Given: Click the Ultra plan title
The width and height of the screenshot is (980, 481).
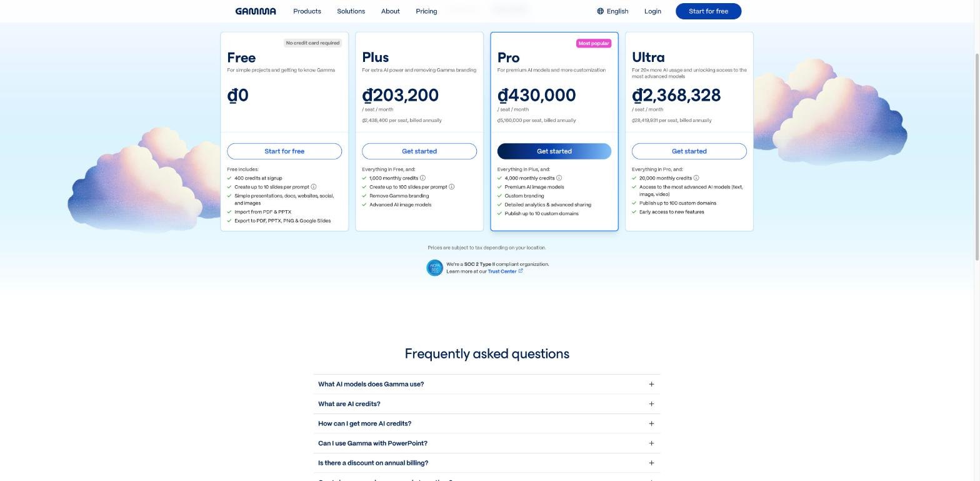Looking at the screenshot, I should click(x=648, y=58).
